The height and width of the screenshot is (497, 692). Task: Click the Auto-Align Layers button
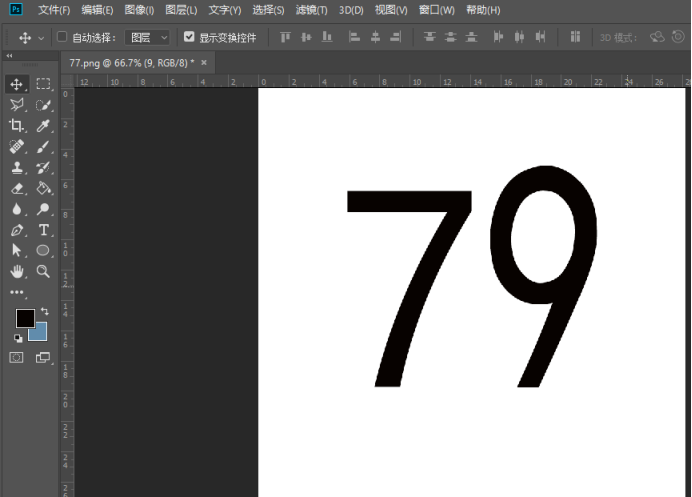(575, 37)
